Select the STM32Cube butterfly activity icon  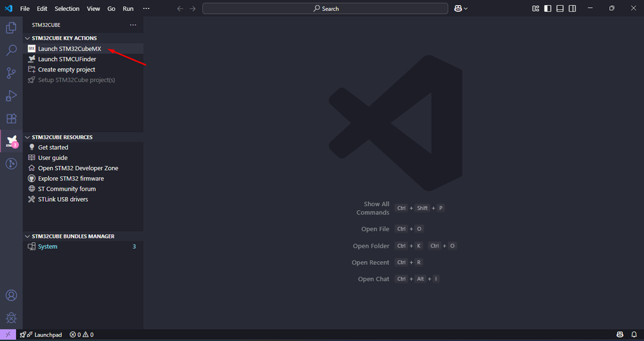point(12,141)
